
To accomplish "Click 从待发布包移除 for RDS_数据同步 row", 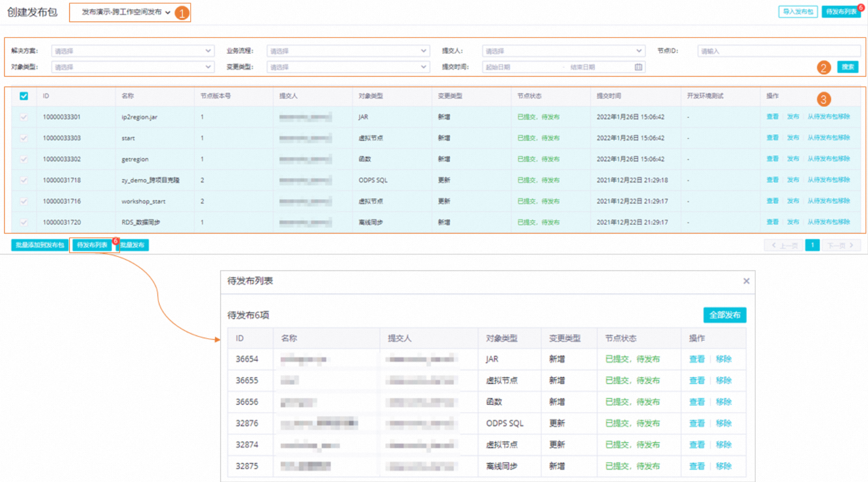I will pos(829,222).
